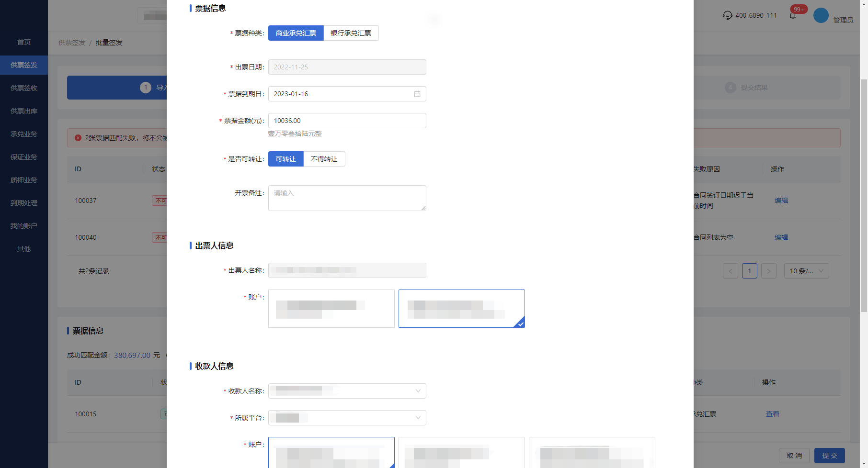This screenshot has width=868, height=468.
Task: Click the administrator avatar icon
Action: (x=821, y=15)
